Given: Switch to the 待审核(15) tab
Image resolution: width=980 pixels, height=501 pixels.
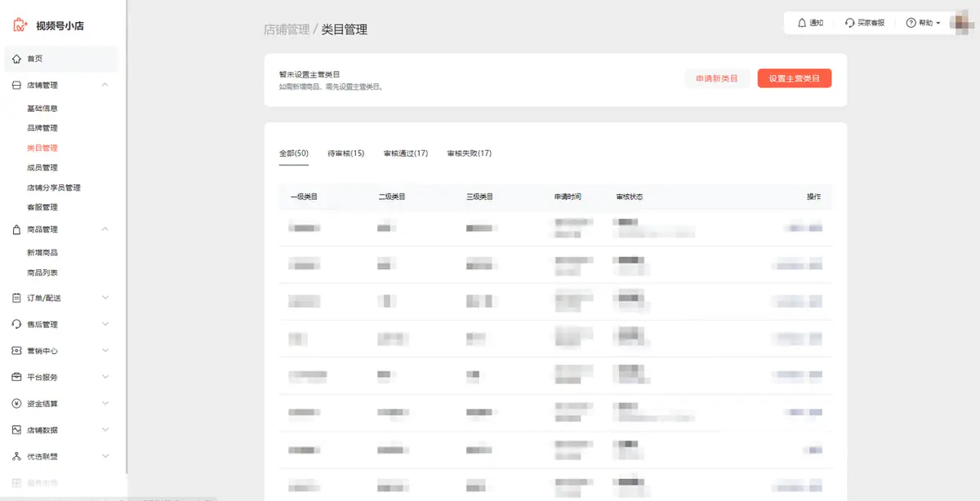Looking at the screenshot, I should (345, 153).
